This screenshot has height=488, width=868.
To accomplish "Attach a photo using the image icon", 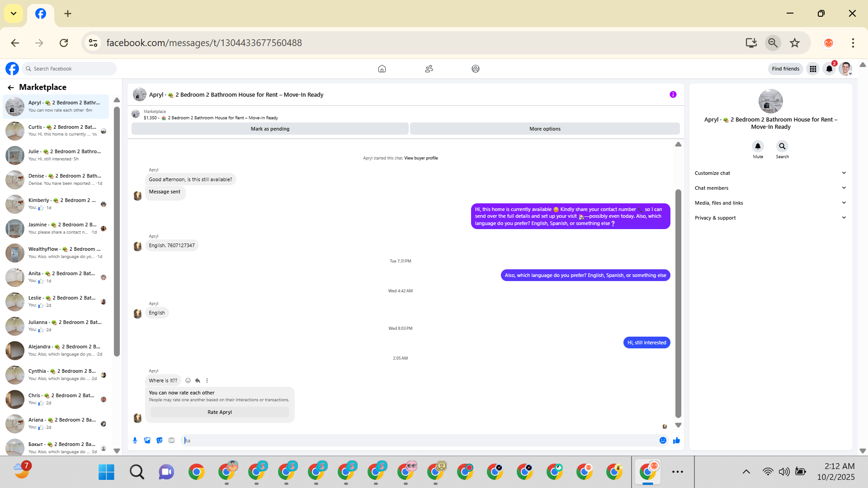I will [147, 441].
